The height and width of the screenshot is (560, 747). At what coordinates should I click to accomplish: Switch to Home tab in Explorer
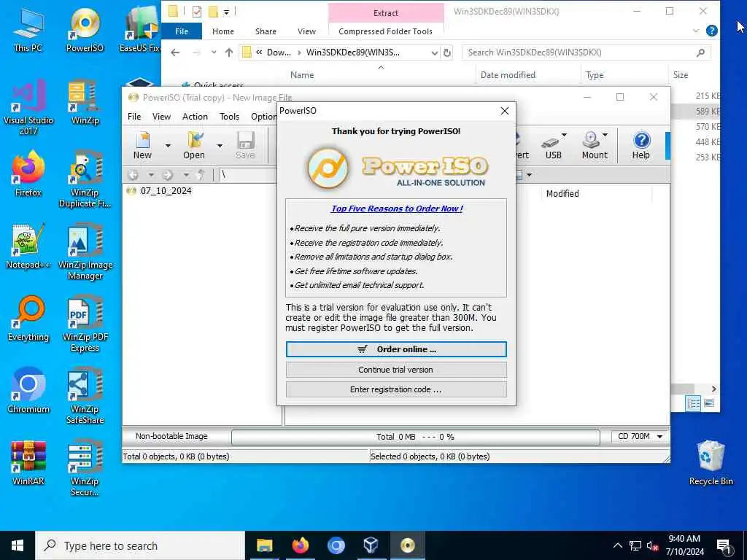point(223,31)
